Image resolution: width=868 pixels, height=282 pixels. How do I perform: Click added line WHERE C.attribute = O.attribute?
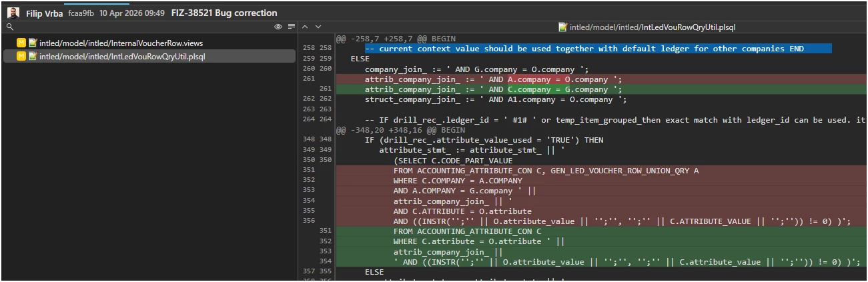[x=479, y=241]
